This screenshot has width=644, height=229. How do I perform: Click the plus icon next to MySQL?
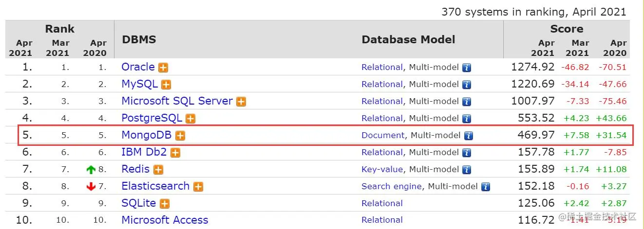click(x=166, y=85)
